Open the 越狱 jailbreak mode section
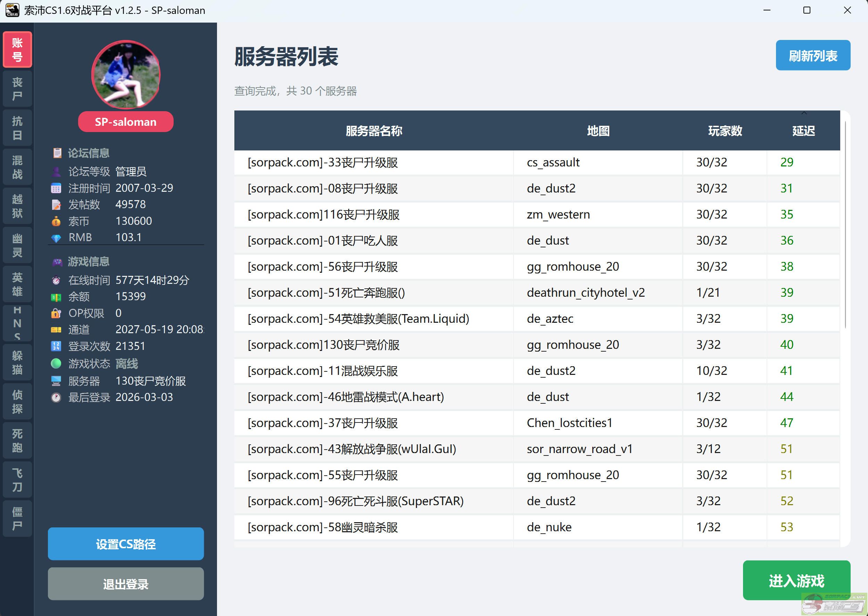868x616 pixels. click(x=17, y=205)
